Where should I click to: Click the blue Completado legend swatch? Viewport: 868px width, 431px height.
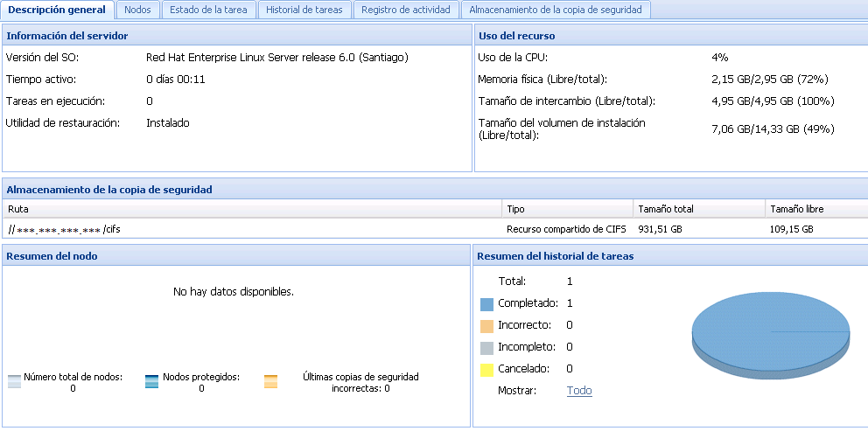(487, 304)
